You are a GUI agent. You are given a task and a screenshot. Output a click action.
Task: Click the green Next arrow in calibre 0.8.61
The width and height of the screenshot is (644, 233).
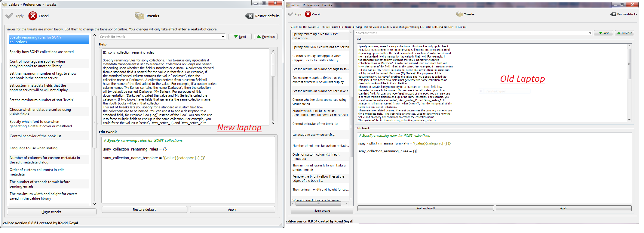pyautogui.click(x=236, y=37)
